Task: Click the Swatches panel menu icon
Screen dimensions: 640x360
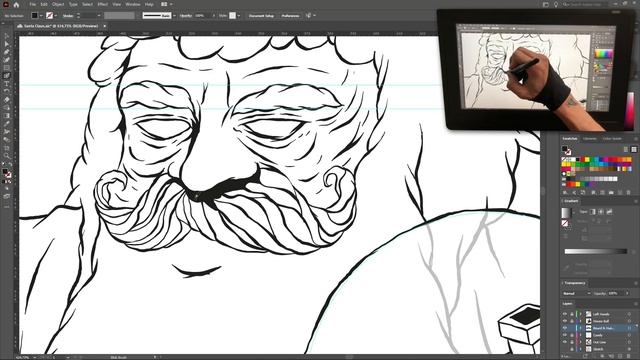Action: pos(635,139)
